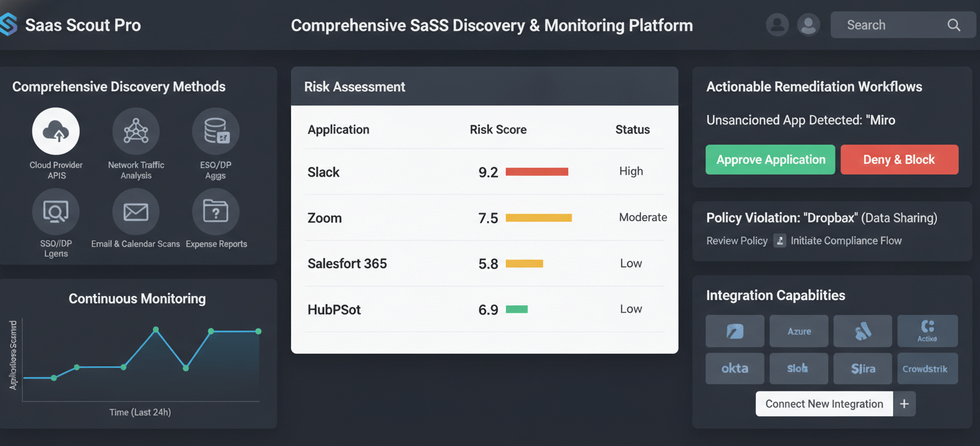
Task: Click the Status column header
Action: (633, 129)
